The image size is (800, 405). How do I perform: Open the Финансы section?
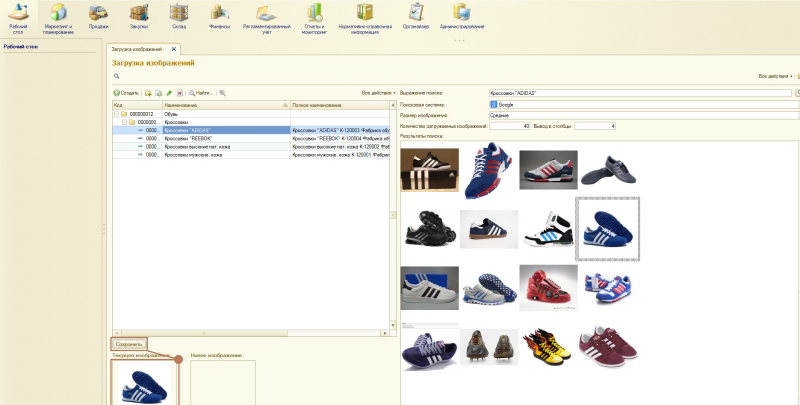219,16
